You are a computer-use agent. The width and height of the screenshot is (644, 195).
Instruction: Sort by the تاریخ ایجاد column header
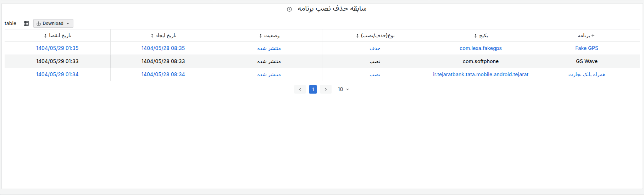[x=163, y=36]
